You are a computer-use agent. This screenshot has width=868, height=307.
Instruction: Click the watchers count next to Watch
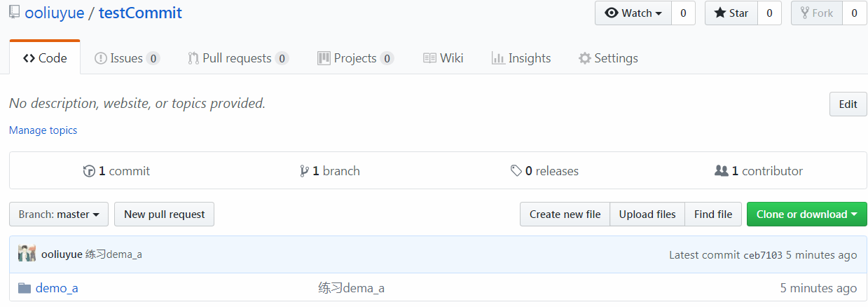[683, 13]
